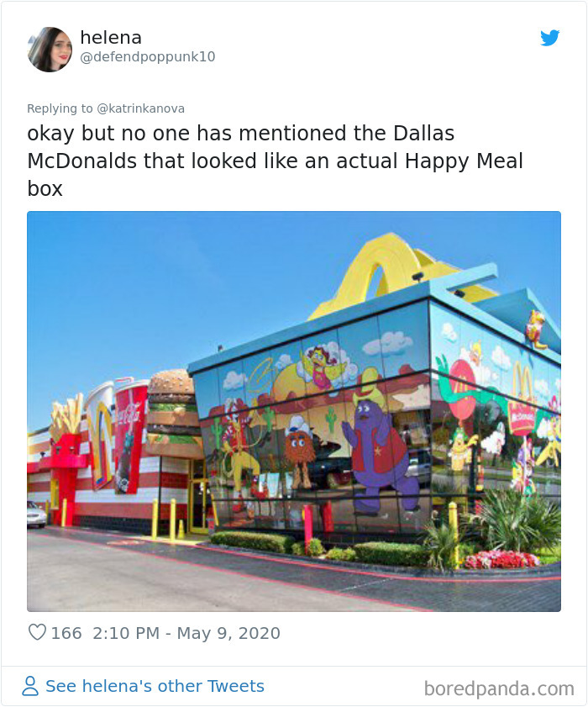Tap the like heart outline under the photo
Viewport: 588px width, 707px height.
point(37,633)
